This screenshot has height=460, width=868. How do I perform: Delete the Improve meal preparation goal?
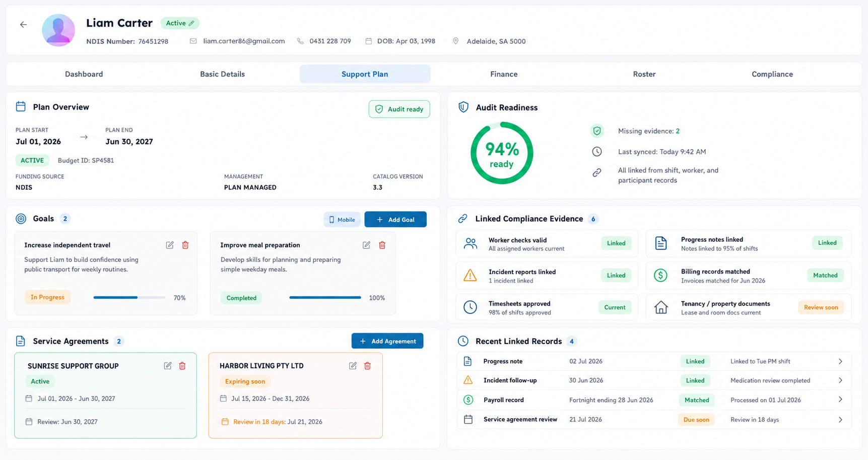point(382,245)
